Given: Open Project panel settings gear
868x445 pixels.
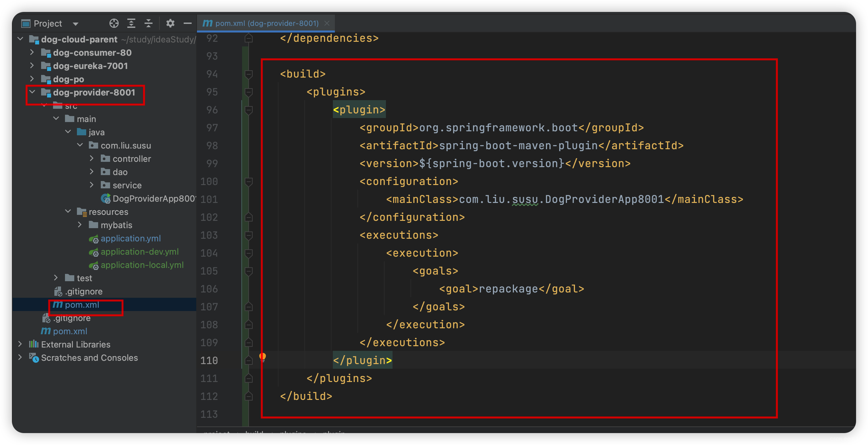Looking at the screenshot, I should [170, 23].
